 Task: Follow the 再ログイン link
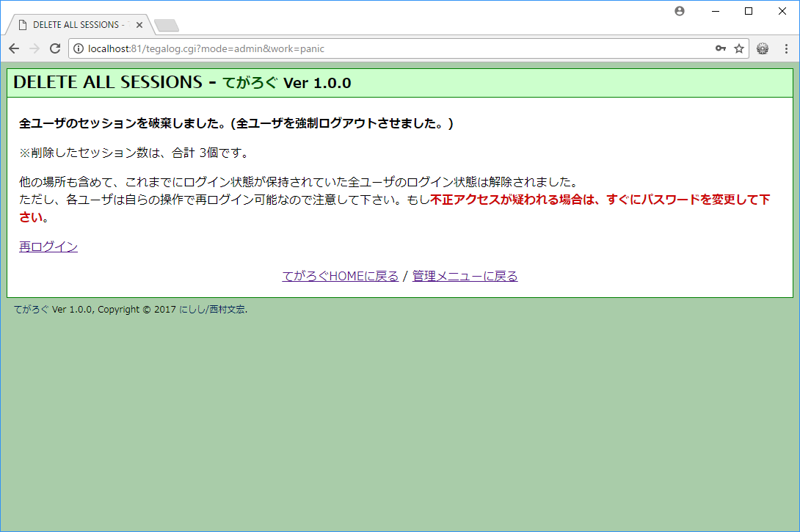click(x=48, y=247)
